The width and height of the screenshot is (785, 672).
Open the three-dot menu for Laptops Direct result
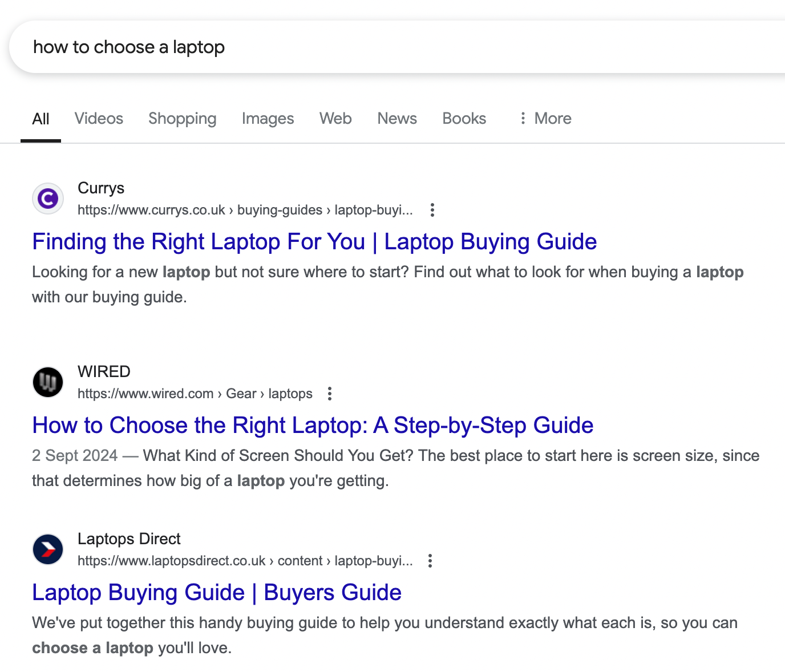[x=430, y=561]
